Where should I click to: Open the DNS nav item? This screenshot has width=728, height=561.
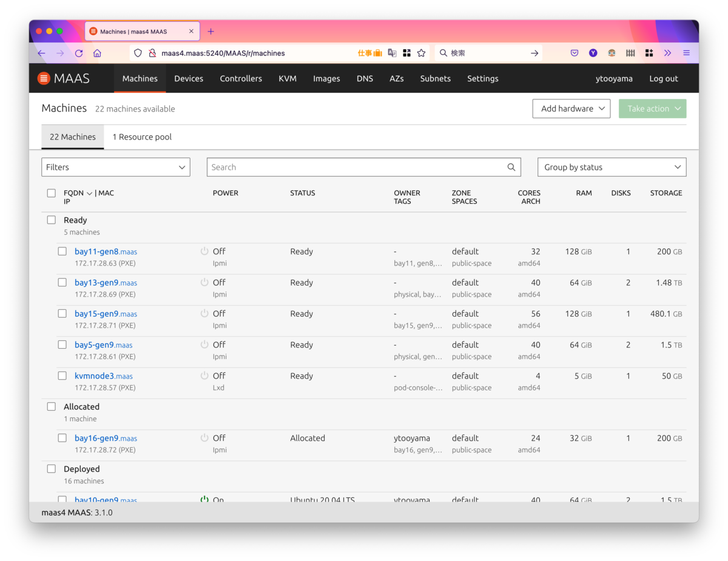(x=365, y=78)
